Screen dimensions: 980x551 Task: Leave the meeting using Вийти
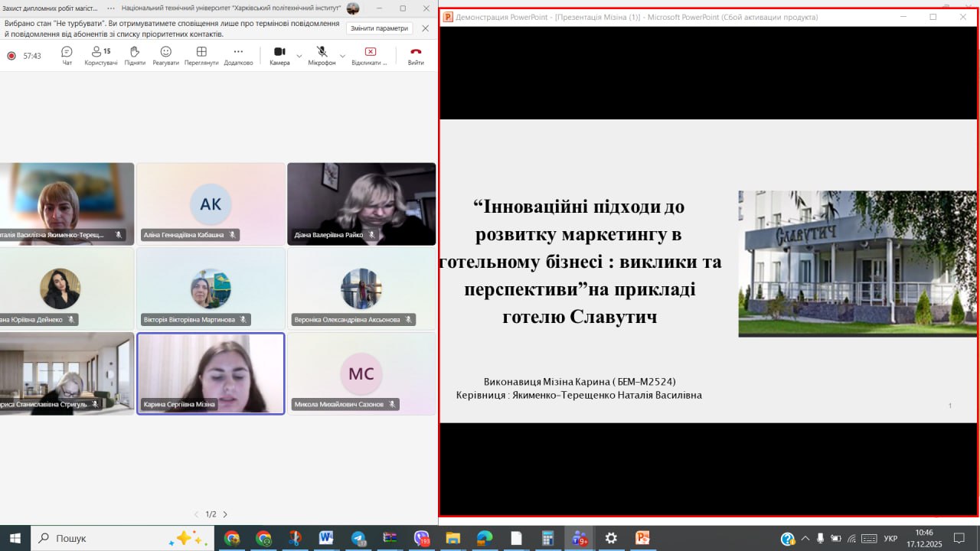click(x=416, y=55)
